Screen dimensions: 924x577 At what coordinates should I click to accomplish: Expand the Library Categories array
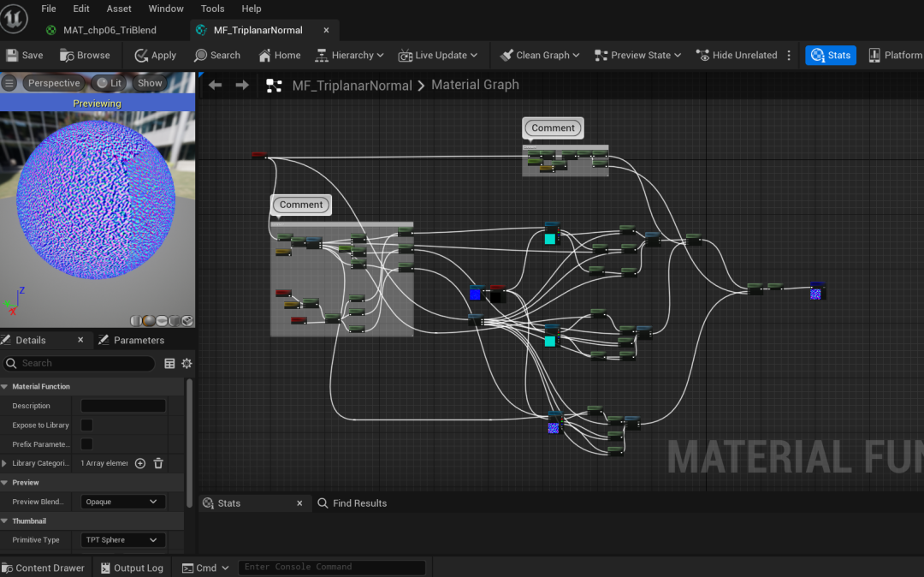coord(5,463)
